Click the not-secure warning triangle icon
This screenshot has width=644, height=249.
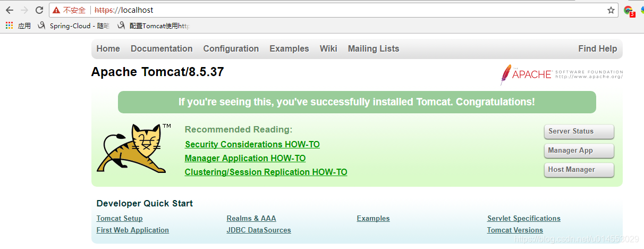point(56,10)
